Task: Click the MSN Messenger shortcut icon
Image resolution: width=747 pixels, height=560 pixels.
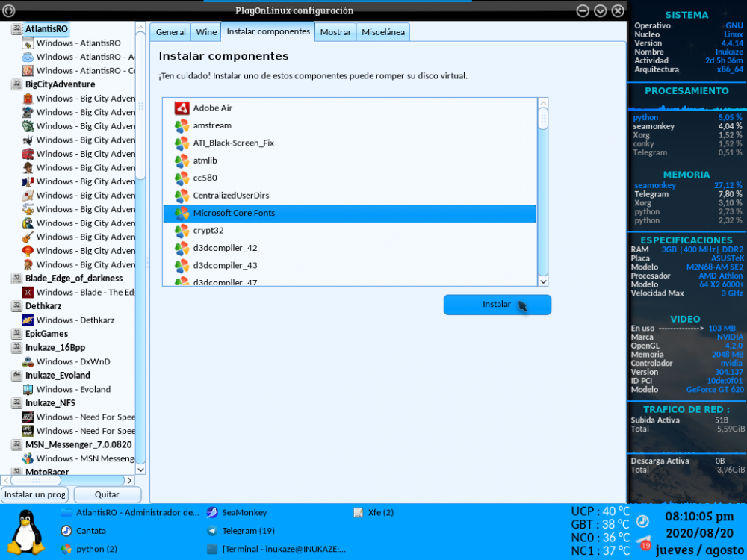Action: point(28,458)
